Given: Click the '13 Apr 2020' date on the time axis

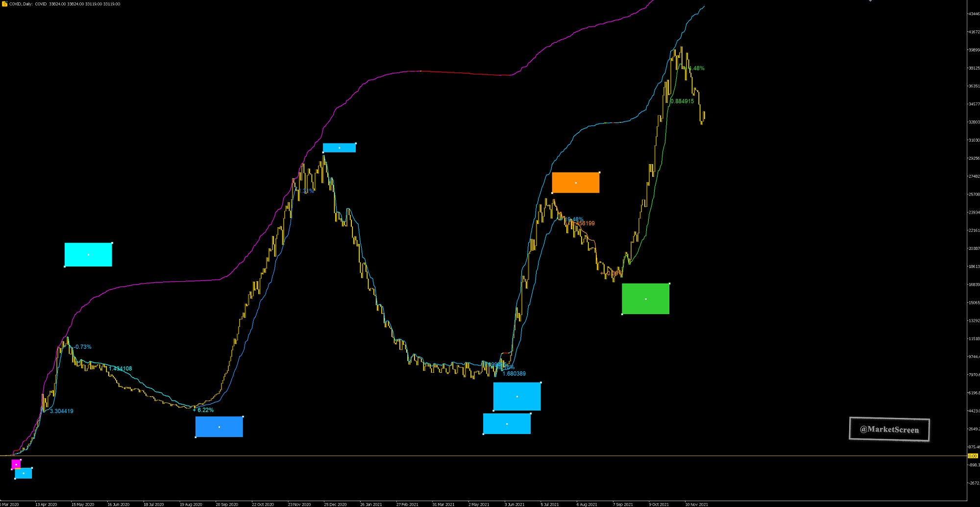Looking at the screenshot, I should (x=46, y=505).
